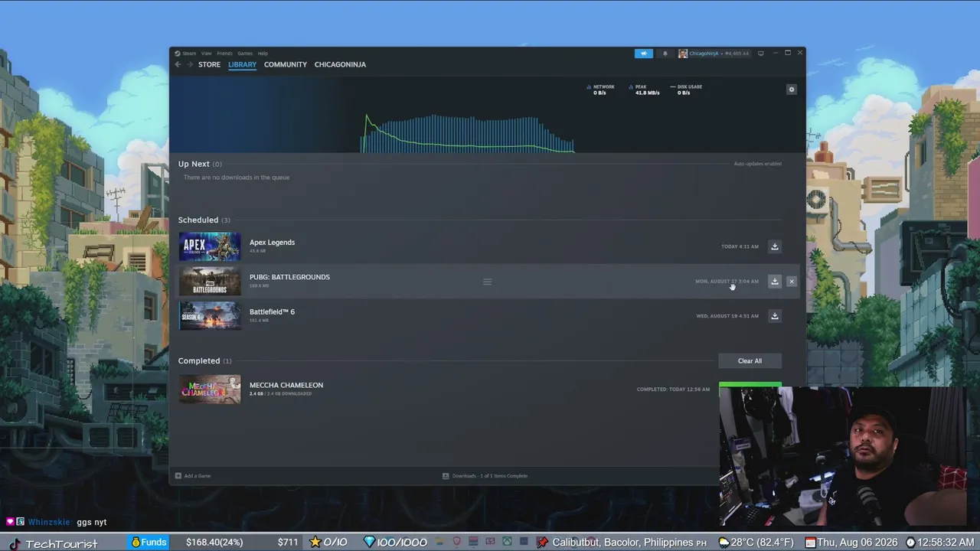Screen dimensions: 980x551
Task: Click the wallet balance next to ChicagoNinja
Action: 738,54
